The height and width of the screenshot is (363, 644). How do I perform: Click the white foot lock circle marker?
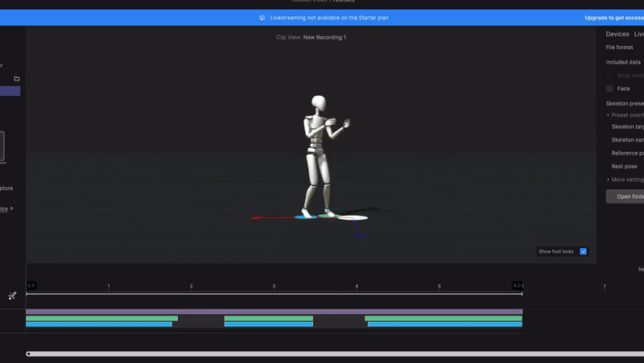[x=353, y=218]
